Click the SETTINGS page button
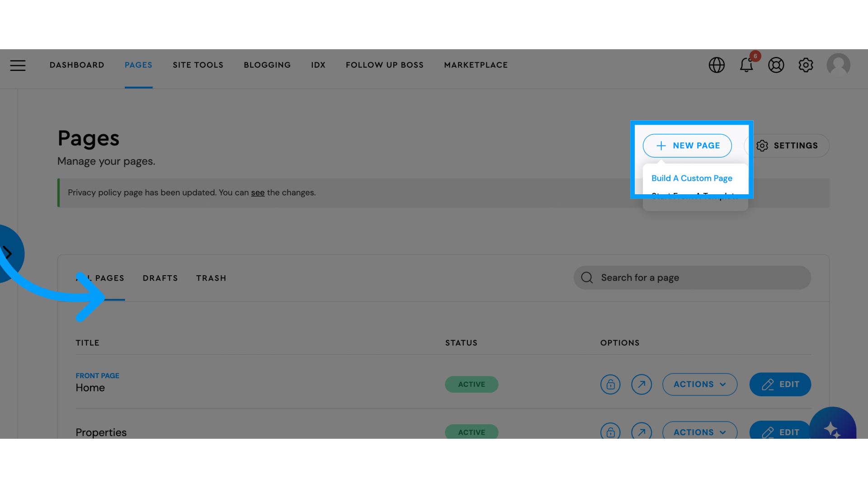The width and height of the screenshot is (868, 488). [x=788, y=145]
